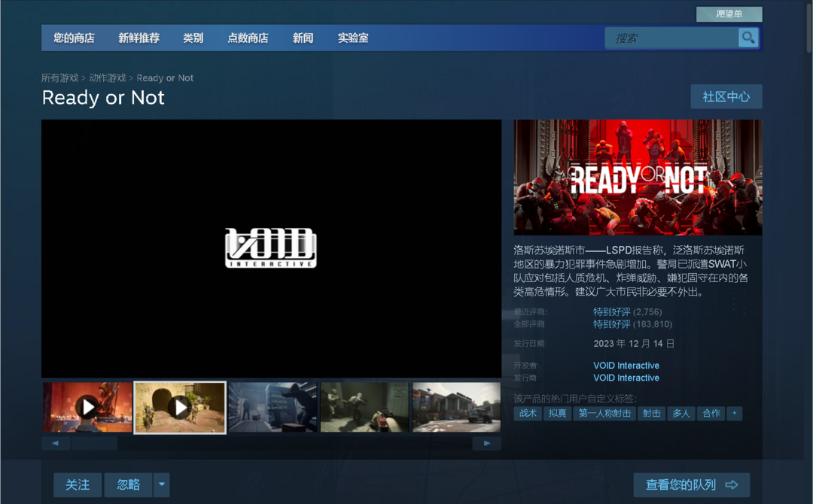Select the fourth screenshot thumbnail

click(364, 408)
